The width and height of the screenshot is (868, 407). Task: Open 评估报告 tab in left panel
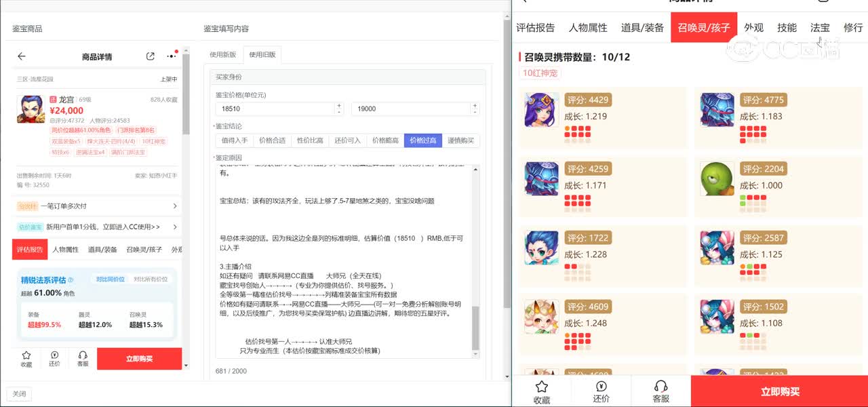click(30, 250)
